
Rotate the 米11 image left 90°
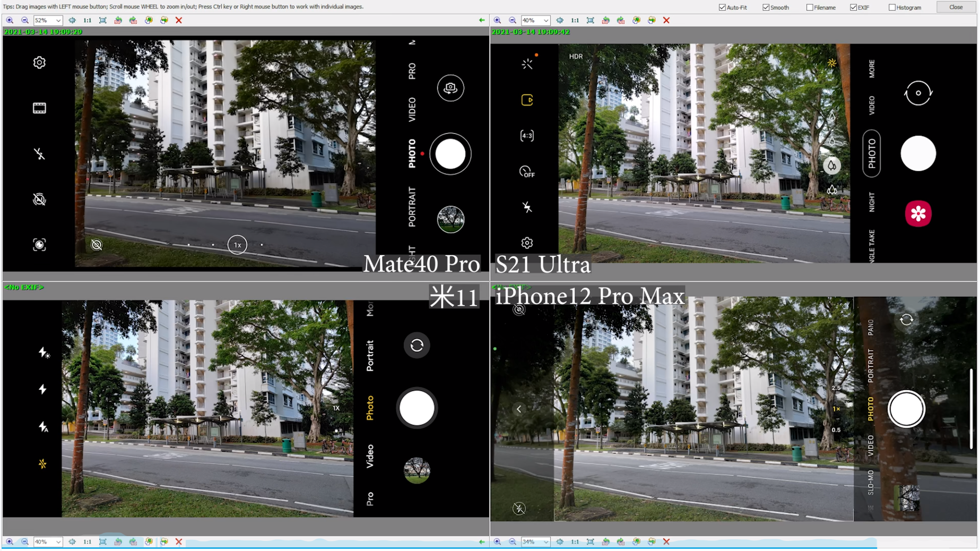[118, 542]
